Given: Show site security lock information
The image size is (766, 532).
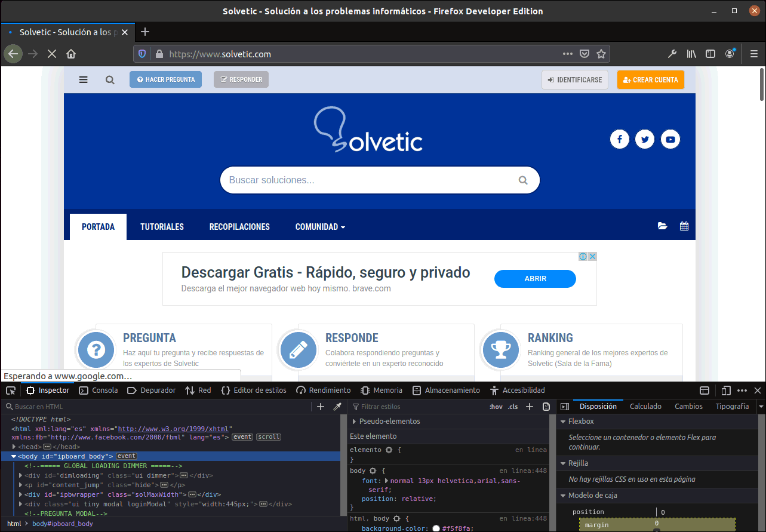Looking at the screenshot, I should coord(159,54).
